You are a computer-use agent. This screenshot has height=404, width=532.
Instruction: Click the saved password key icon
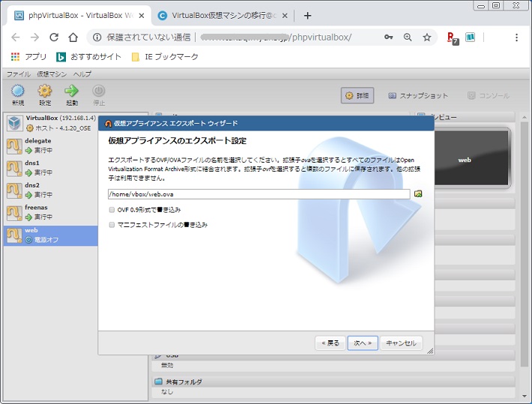point(388,37)
